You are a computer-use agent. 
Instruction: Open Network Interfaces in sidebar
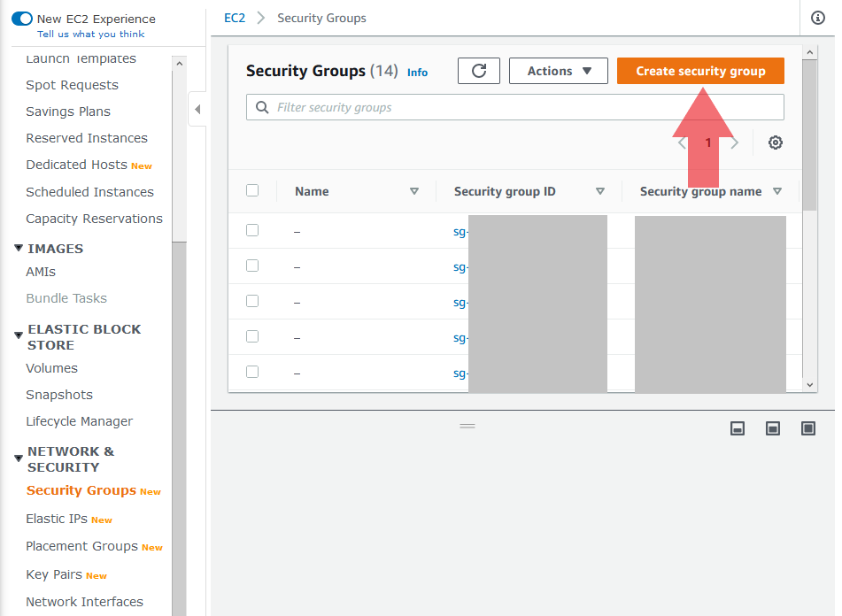pyautogui.click(x=84, y=602)
